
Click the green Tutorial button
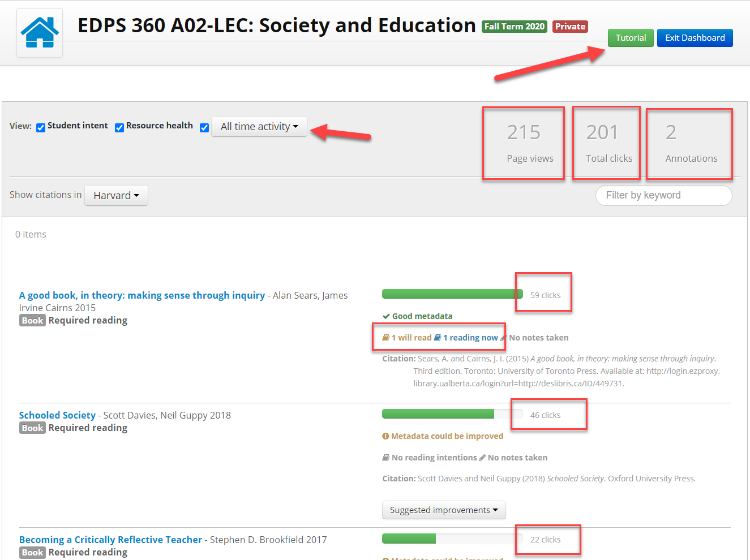tap(631, 38)
